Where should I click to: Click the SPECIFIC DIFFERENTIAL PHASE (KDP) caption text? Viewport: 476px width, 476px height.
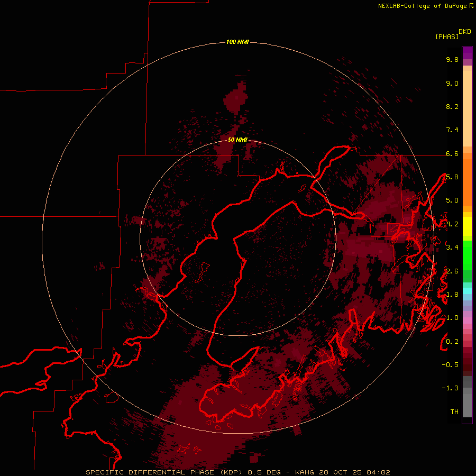(x=165, y=472)
